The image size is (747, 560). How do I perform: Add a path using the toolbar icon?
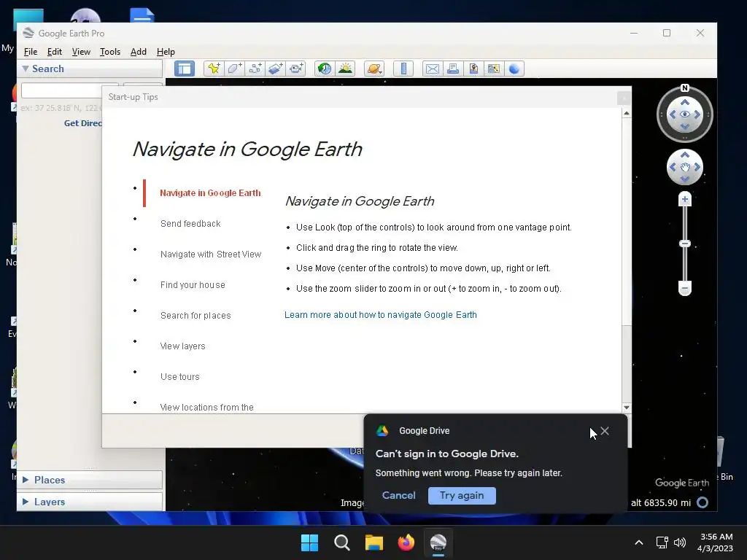point(255,69)
